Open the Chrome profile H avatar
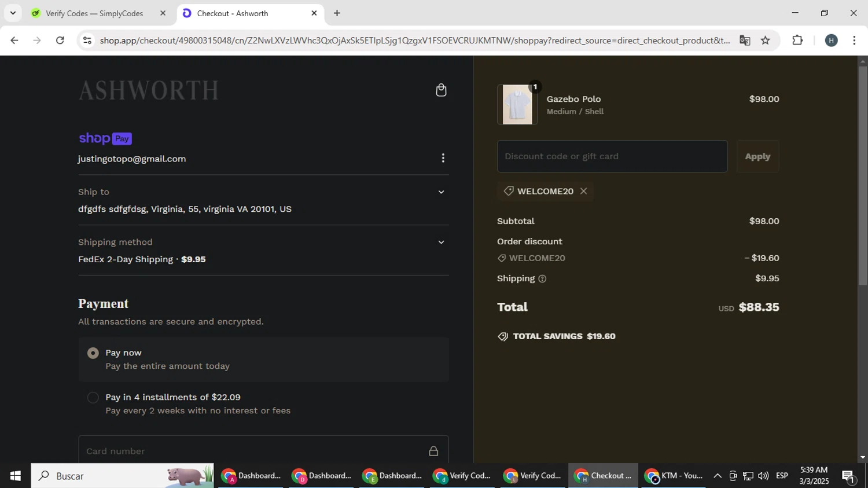Viewport: 868px width, 488px height. [832, 41]
